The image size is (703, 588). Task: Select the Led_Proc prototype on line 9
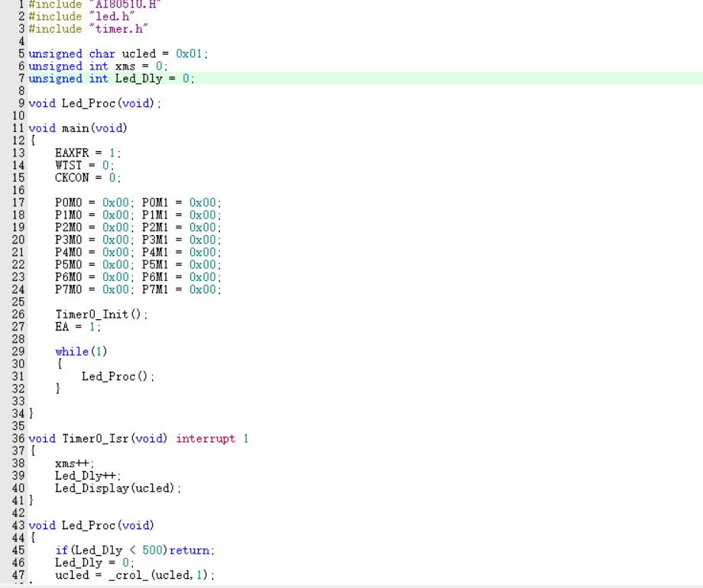[x=95, y=104]
